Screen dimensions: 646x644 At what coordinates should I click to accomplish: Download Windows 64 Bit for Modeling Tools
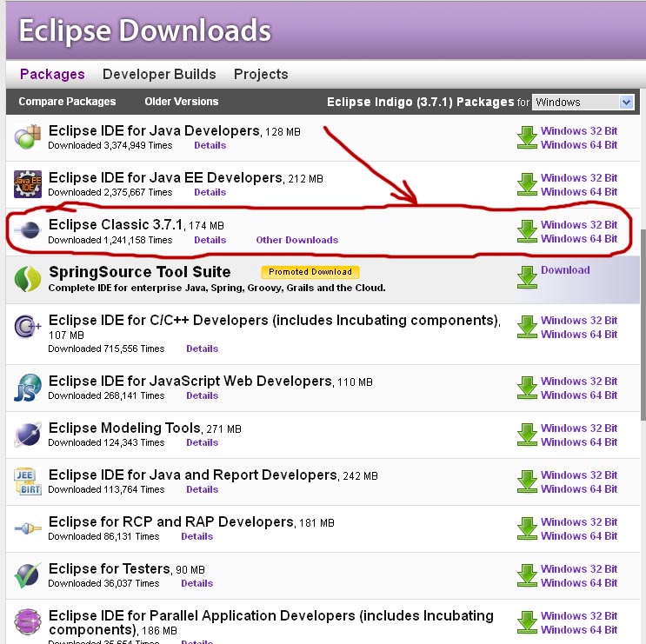(579, 442)
